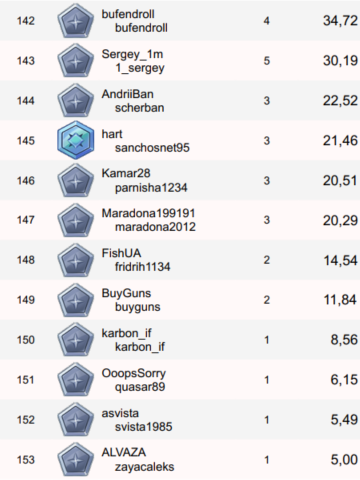Click the pentagon badge beside BuyGuns
The image size is (360, 480).
click(x=76, y=300)
